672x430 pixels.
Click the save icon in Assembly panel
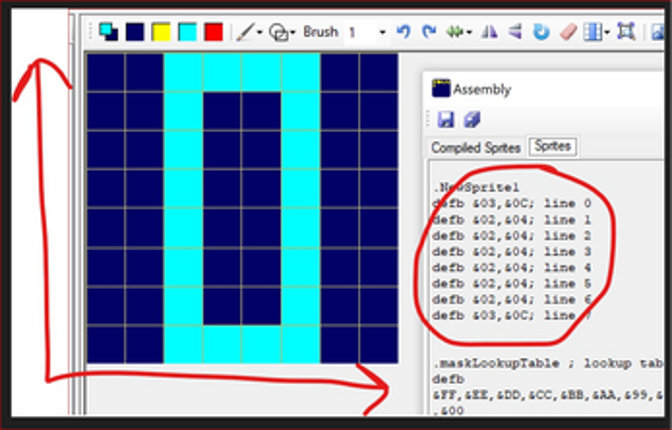pos(446,120)
